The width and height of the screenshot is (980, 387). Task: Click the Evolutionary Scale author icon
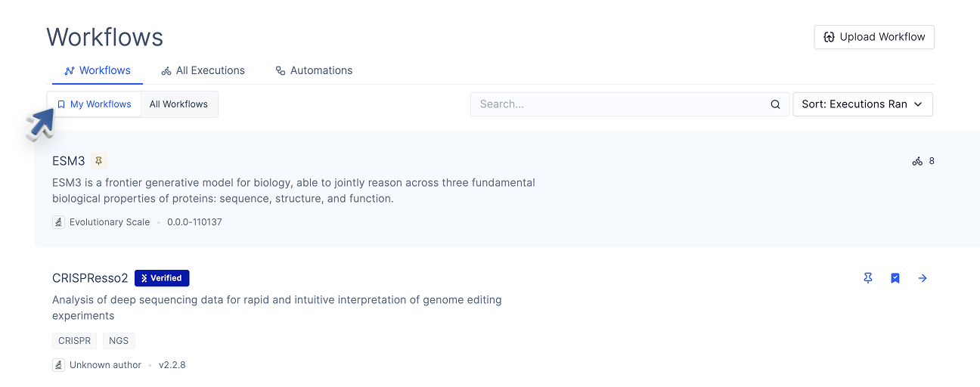[x=59, y=222]
